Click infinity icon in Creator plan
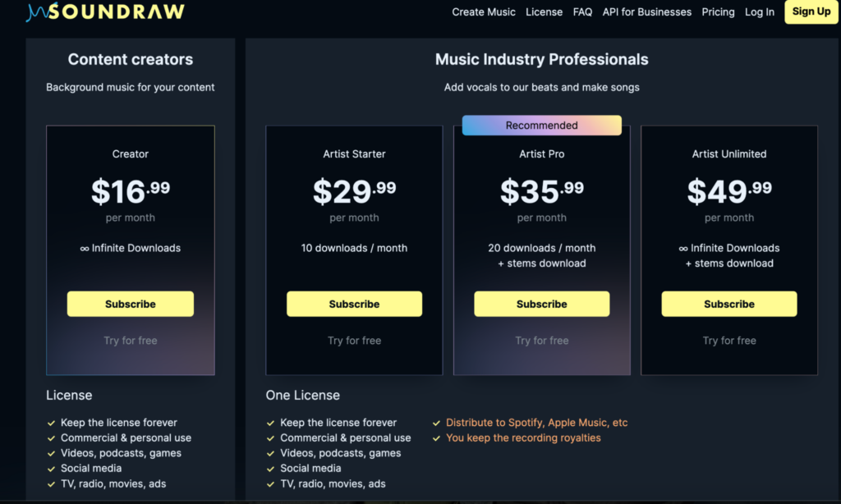This screenshot has height=504, width=841. [x=85, y=248]
